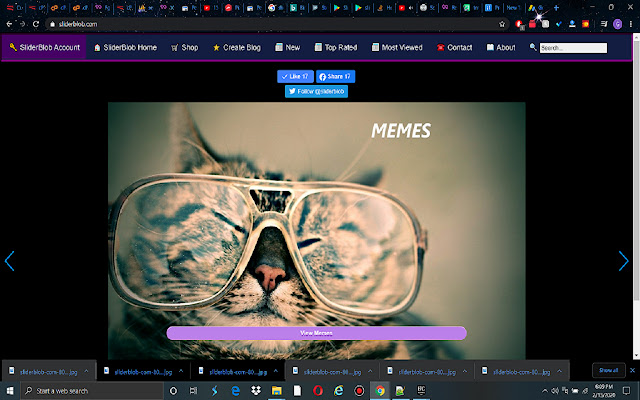
Task: Click the MEMES heading on the slide
Action: (401, 131)
